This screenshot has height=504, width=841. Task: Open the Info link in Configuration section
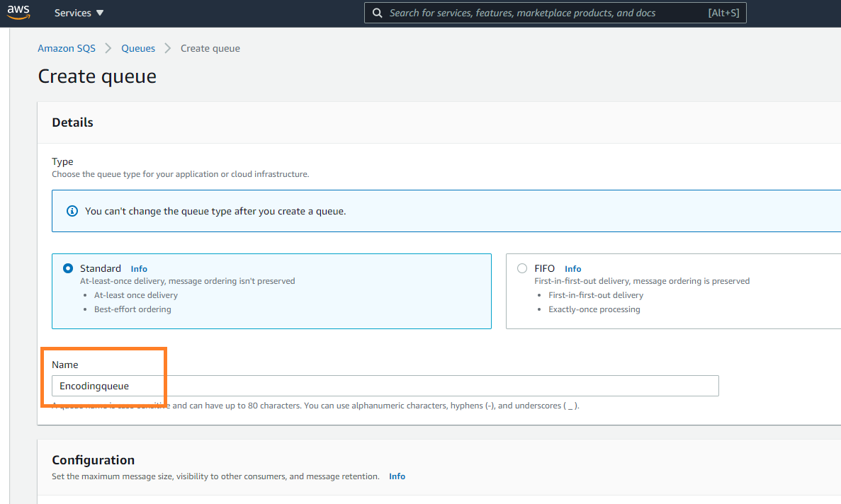pos(397,476)
